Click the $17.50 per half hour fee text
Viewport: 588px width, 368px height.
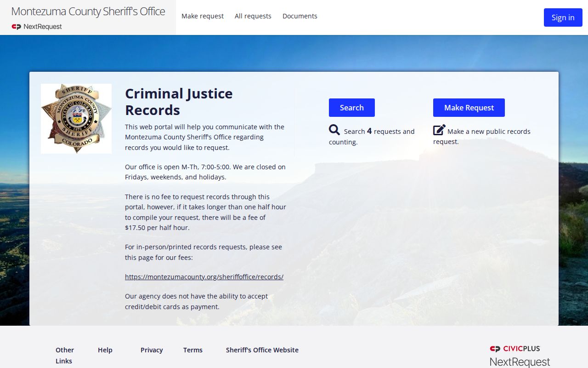[157, 227]
